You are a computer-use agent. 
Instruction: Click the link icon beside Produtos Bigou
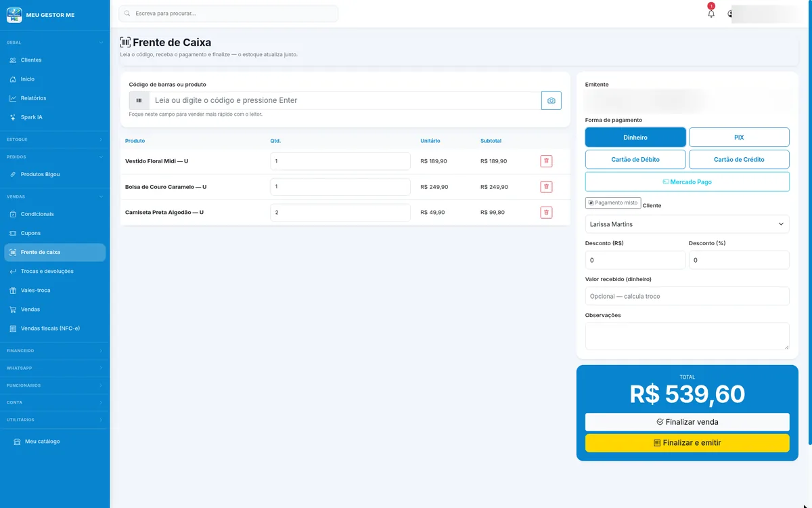point(13,174)
